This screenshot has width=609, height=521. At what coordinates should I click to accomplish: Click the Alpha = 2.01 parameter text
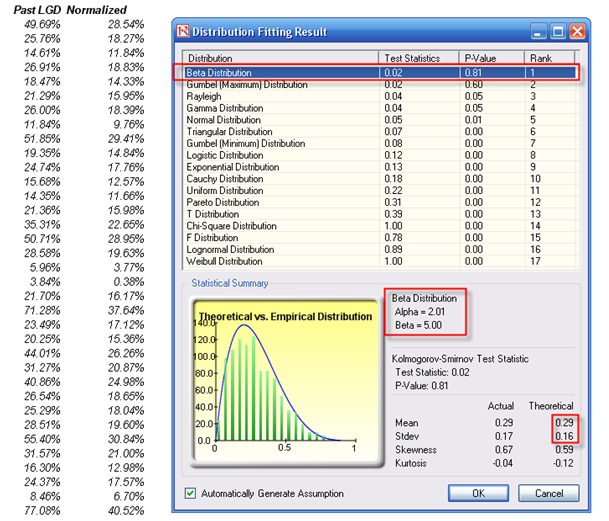point(419,312)
